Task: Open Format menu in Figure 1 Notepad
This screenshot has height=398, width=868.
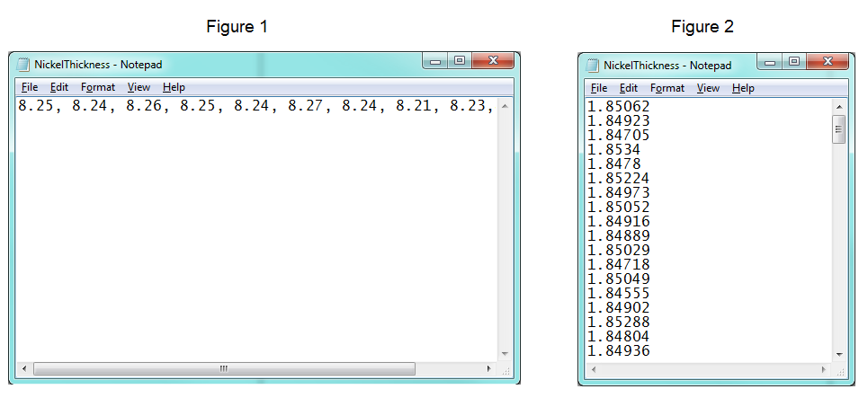Action: tap(98, 87)
